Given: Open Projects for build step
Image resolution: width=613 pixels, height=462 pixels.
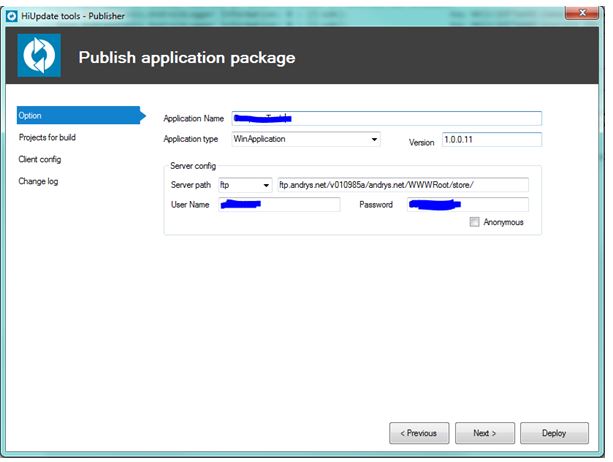Looking at the screenshot, I should point(47,137).
